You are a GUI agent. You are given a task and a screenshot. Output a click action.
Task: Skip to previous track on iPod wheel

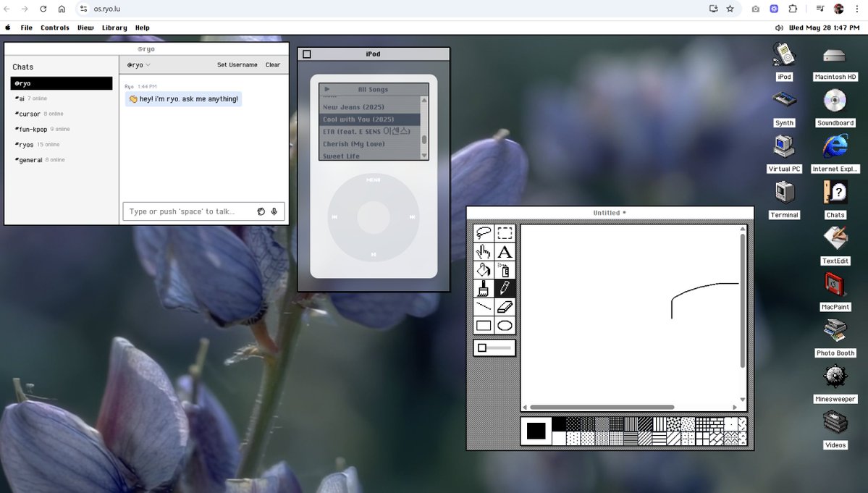(334, 217)
